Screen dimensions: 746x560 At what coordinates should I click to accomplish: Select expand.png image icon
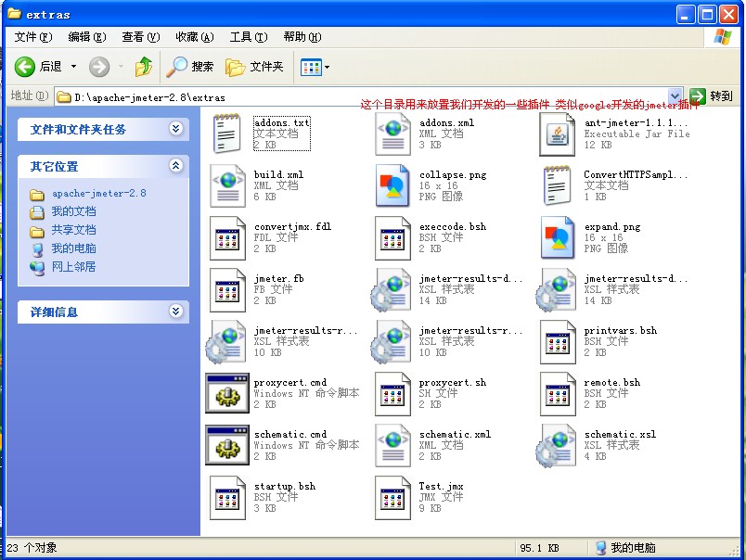[557, 237]
